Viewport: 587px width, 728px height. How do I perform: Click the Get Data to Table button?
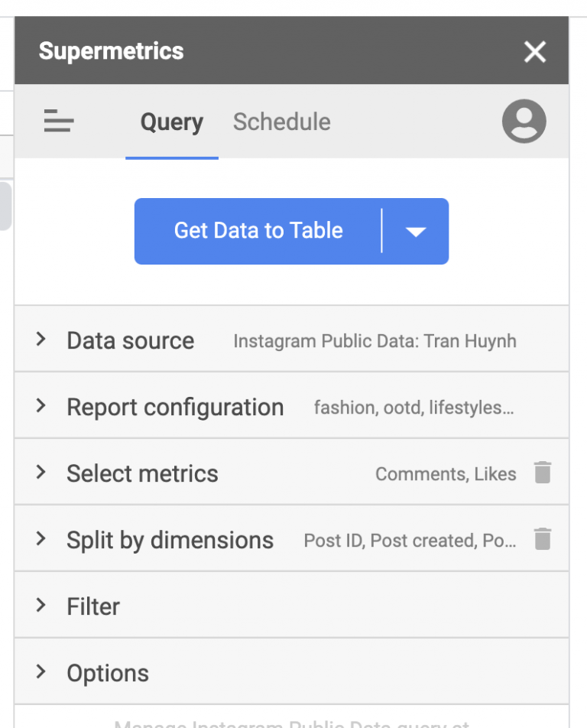(x=258, y=231)
